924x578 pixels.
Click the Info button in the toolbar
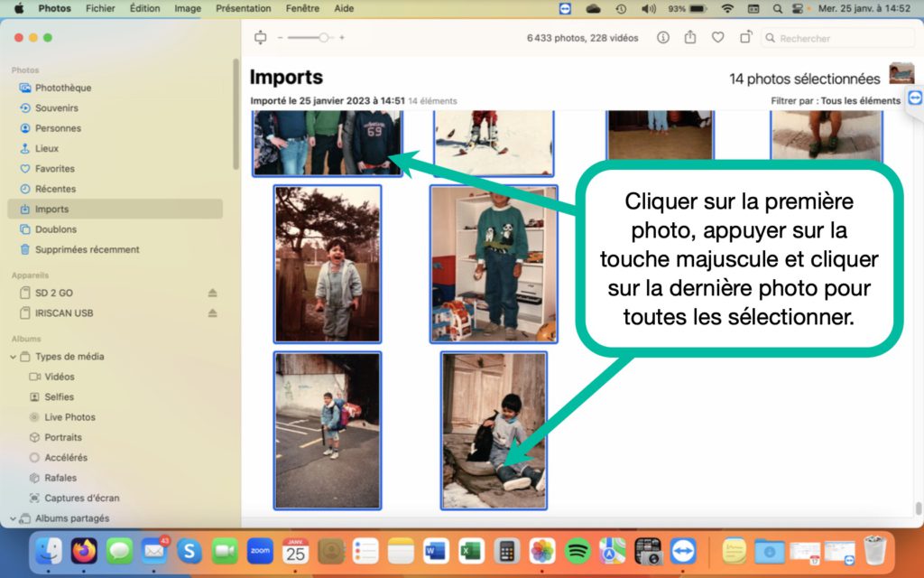click(663, 38)
